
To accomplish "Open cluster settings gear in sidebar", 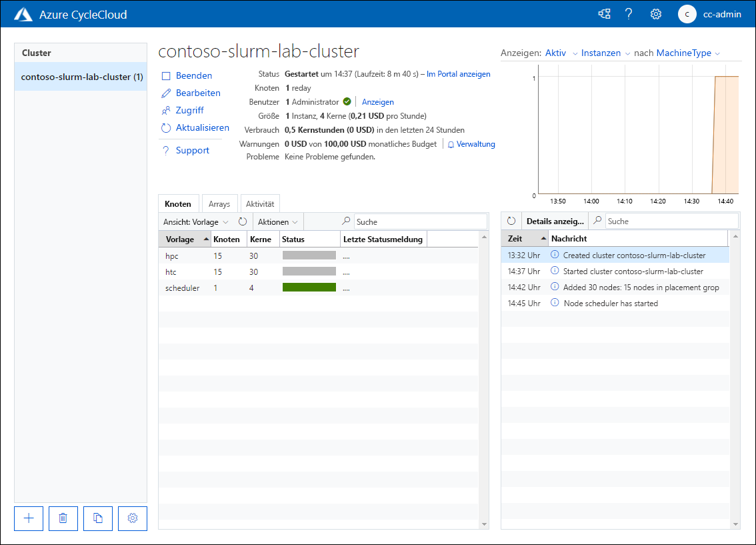I will coord(133,518).
